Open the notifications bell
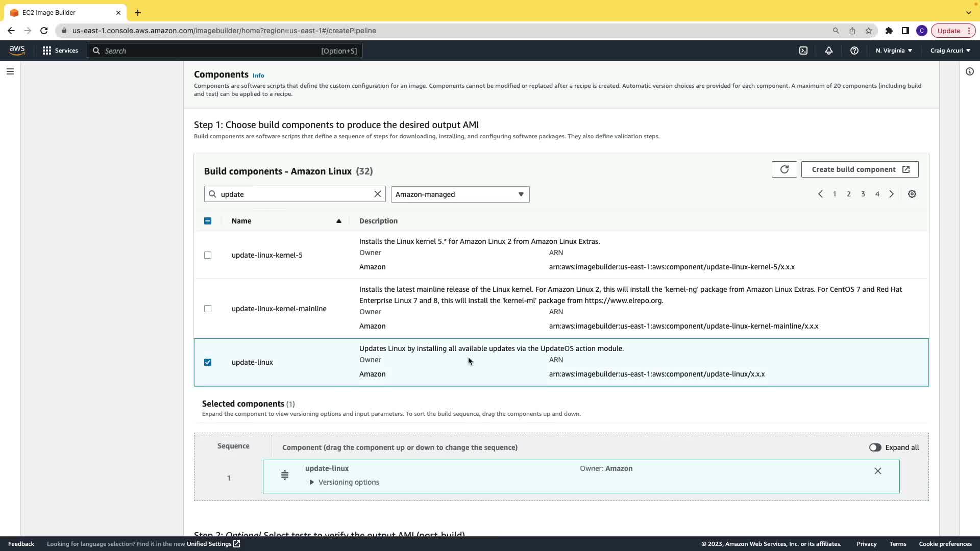The height and width of the screenshot is (551, 980). click(x=829, y=51)
